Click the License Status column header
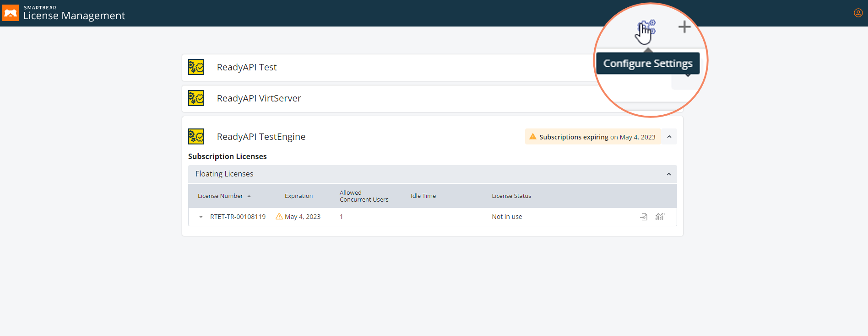 click(511, 196)
